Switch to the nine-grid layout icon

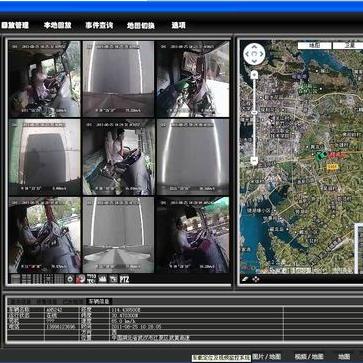37,279
